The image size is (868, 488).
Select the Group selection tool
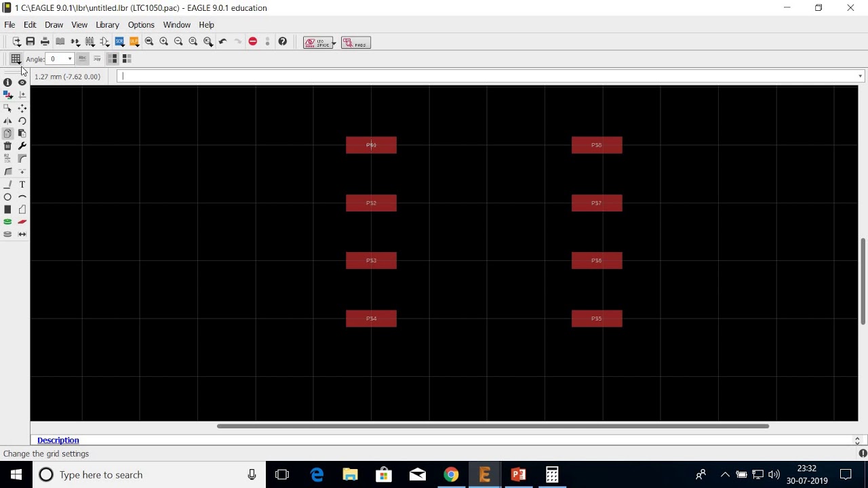(7, 108)
